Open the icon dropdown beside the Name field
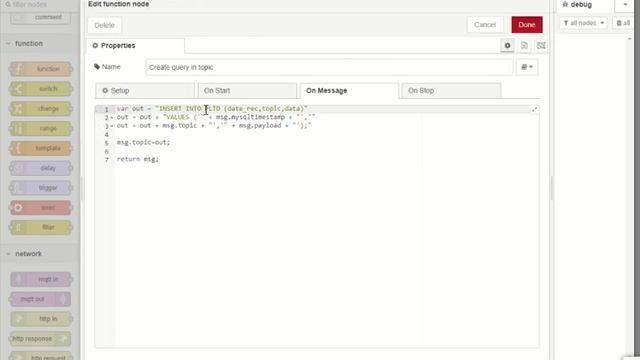Viewport: 640px width, 360px height. pyautogui.click(x=527, y=67)
